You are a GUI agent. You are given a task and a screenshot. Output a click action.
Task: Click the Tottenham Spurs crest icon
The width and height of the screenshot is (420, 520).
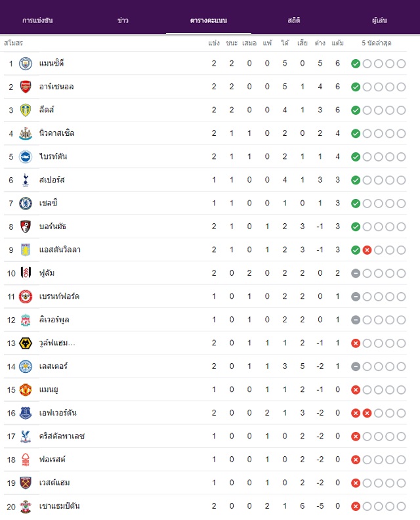(26, 180)
